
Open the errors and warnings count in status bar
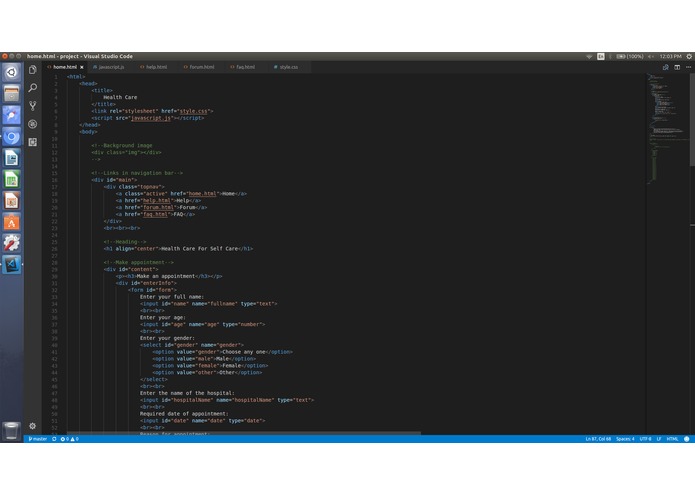pyautogui.click(x=70, y=439)
